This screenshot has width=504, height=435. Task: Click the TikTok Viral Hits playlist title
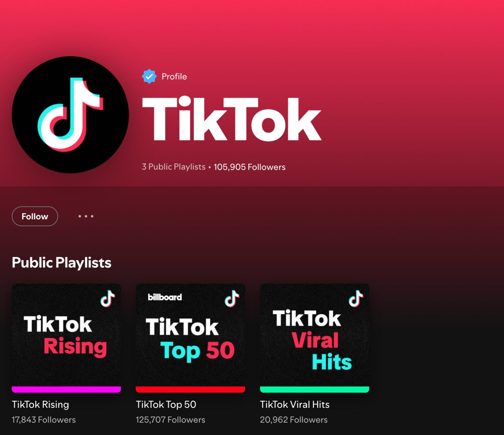click(295, 404)
